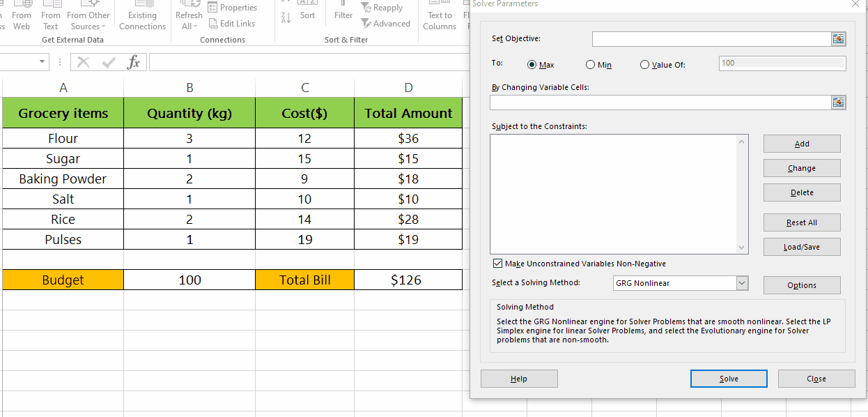Click the Solve button

[728, 378]
